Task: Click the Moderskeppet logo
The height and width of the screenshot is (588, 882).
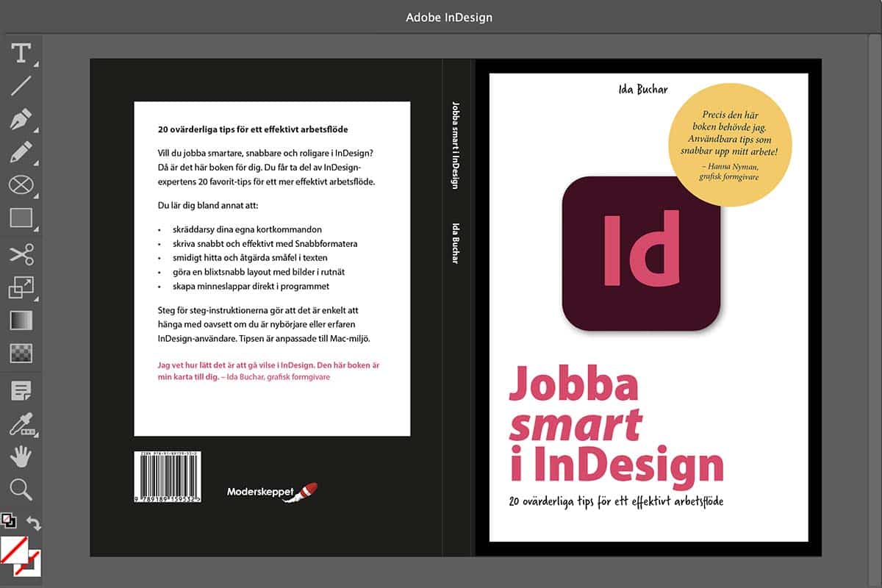Action: [272, 491]
